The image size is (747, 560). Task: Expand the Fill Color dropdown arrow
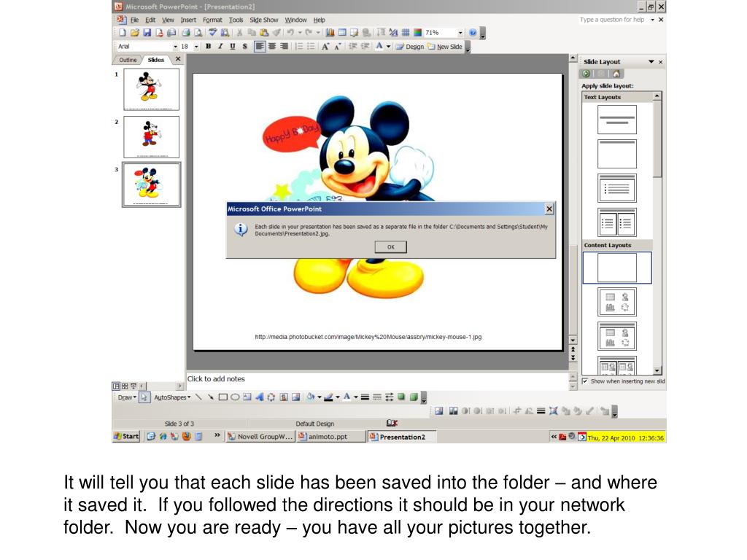coord(320,397)
